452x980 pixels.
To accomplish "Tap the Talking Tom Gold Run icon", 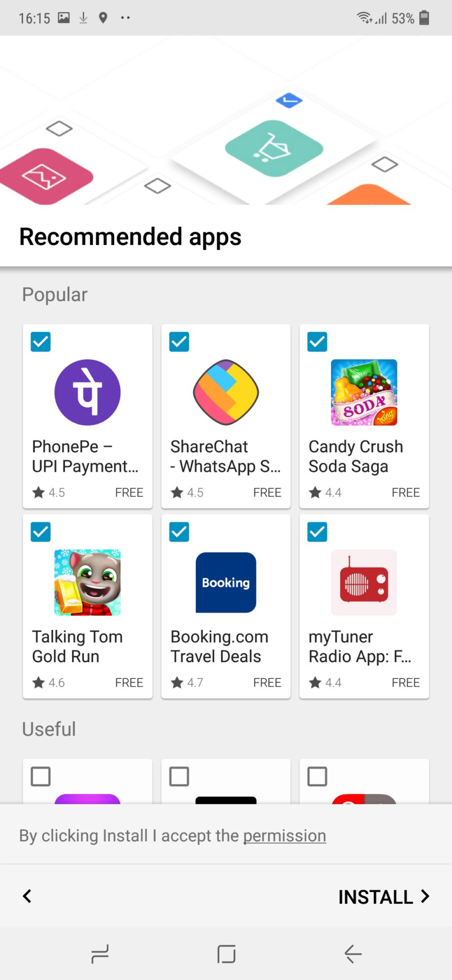I will 87,582.
